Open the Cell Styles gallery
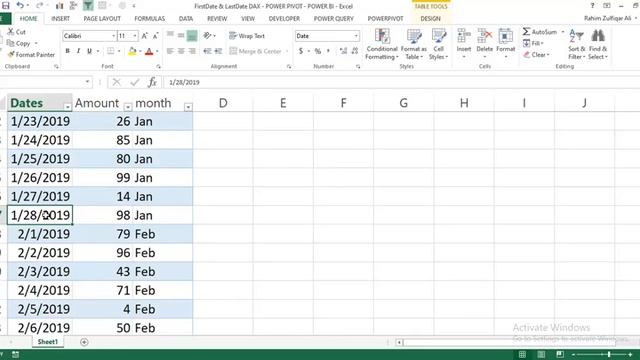Viewport: 640px width, 360px height. (x=438, y=44)
